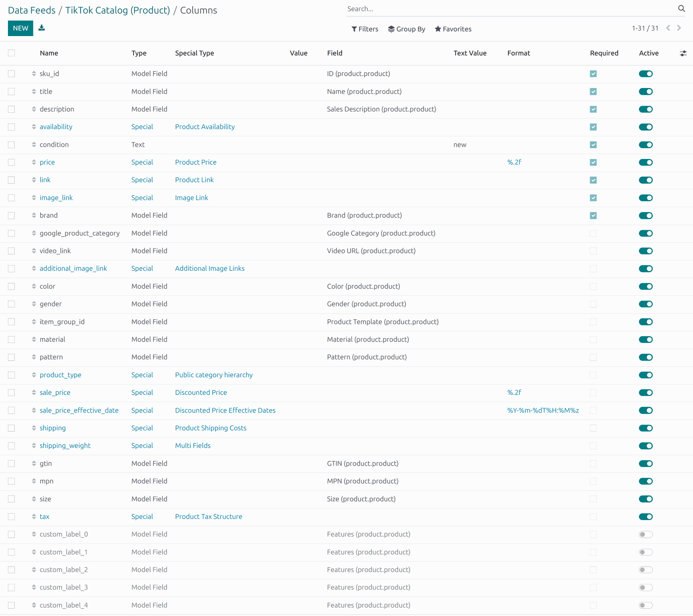Click 'Google Category (product.product)' field cell
The height and width of the screenshot is (616, 693).
pos(381,233)
